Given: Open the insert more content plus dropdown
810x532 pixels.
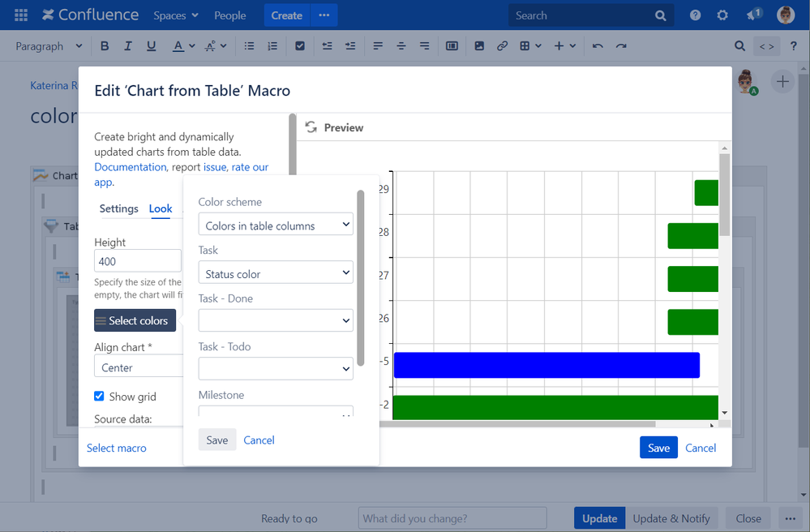Looking at the screenshot, I should click(564, 46).
